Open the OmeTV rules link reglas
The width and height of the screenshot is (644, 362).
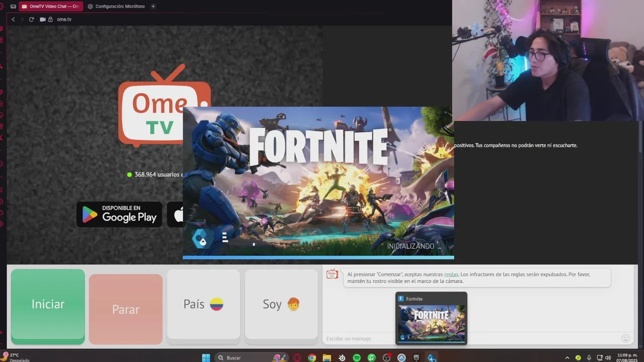pyautogui.click(x=451, y=275)
